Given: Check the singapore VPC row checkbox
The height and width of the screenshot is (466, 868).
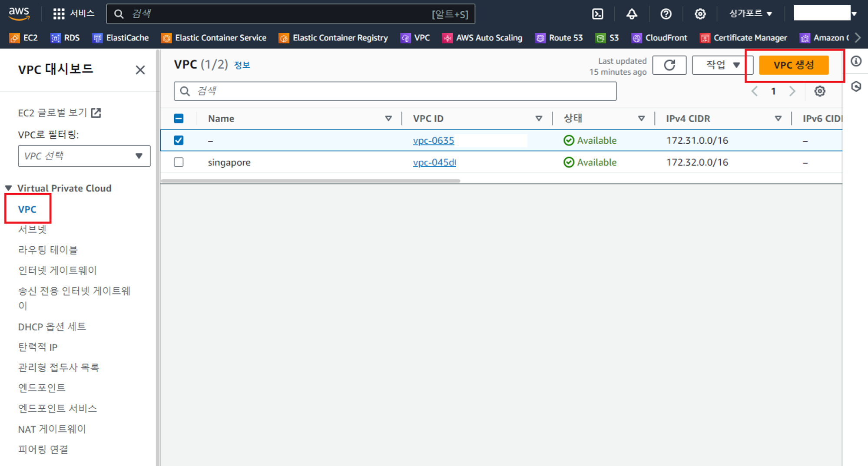Looking at the screenshot, I should coord(179,162).
